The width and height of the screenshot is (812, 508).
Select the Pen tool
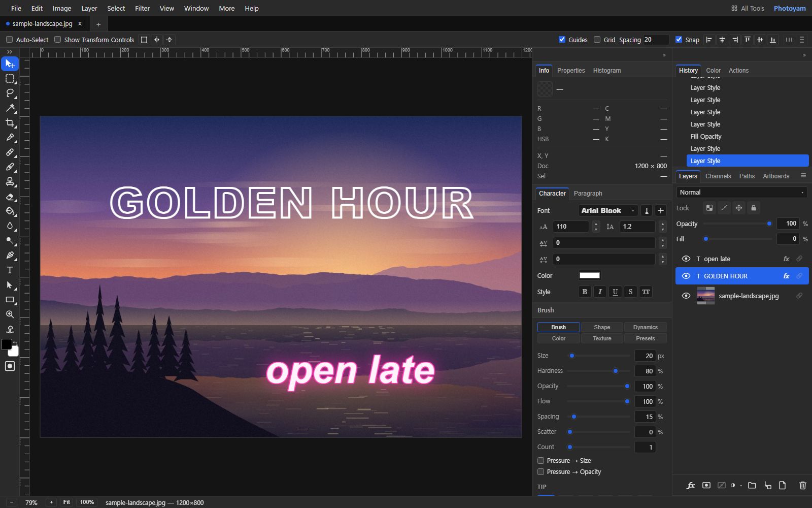point(10,255)
